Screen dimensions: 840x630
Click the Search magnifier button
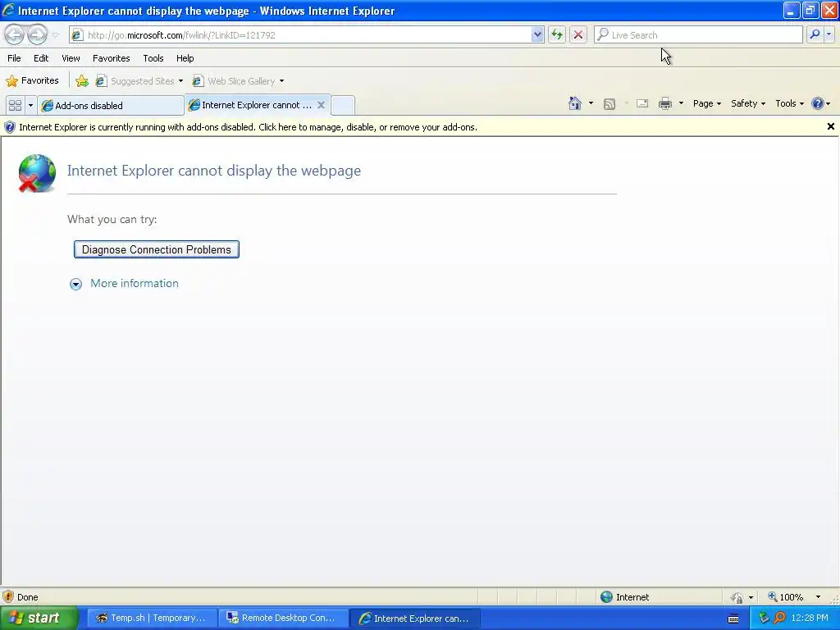point(815,34)
